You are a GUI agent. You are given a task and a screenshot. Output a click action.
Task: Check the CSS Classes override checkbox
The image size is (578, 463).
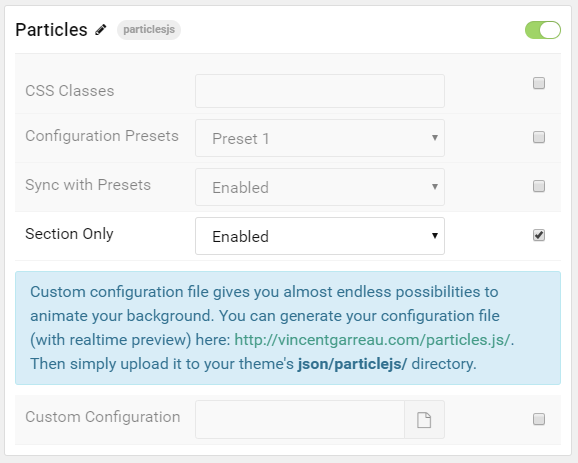tap(539, 83)
